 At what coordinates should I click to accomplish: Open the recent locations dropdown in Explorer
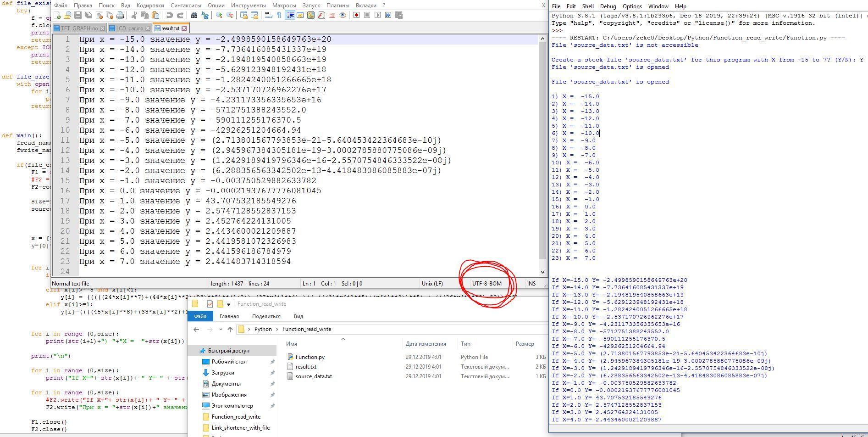[x=221, y=329]
